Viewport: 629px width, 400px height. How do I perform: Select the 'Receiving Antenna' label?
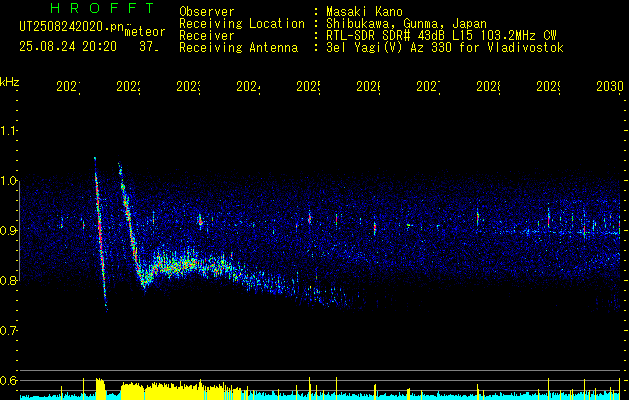pos(238,48)
